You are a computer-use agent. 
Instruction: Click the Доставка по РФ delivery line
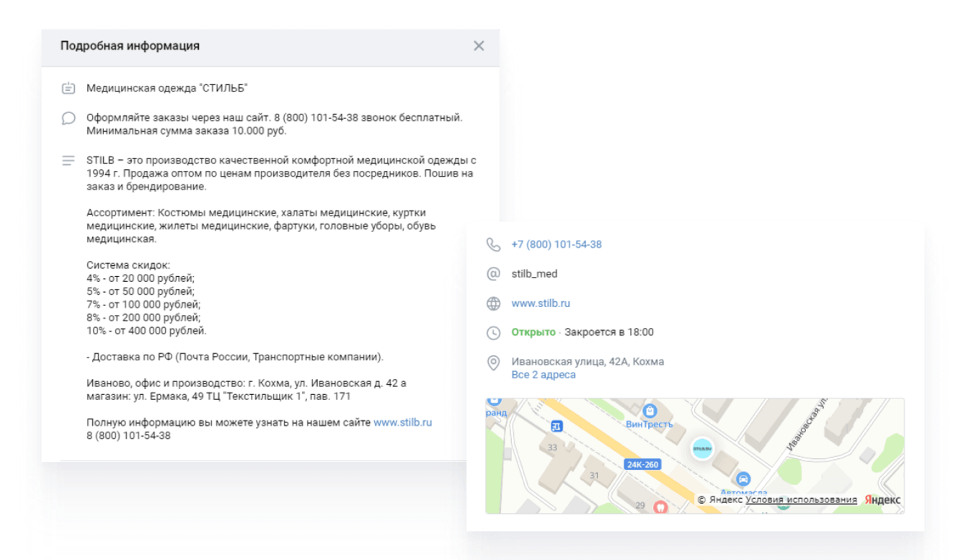tap(235, 357)
